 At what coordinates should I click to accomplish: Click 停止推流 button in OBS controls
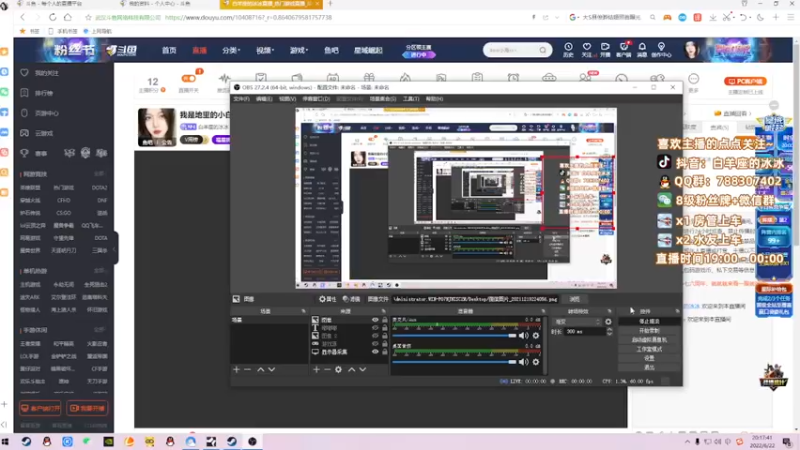(x=649, y=321)
